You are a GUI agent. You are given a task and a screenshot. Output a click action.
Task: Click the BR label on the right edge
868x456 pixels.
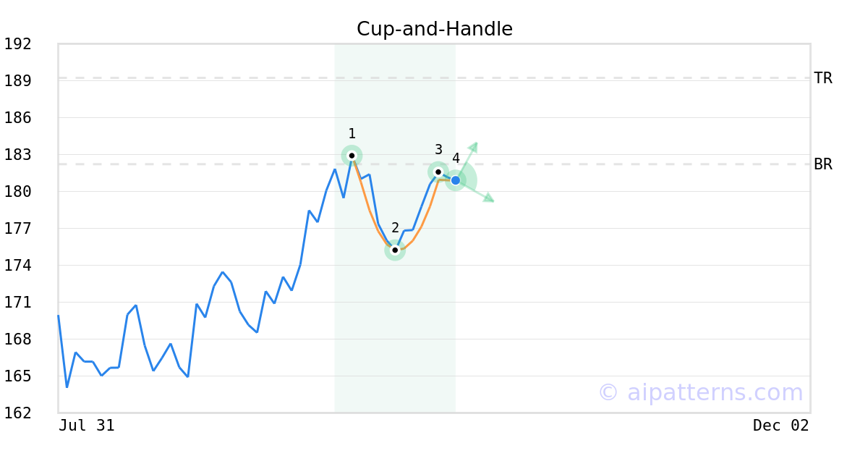[822, 164]
